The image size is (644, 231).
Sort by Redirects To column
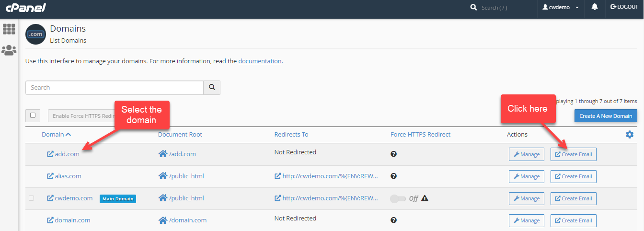pyautogui.click(x=291, y=135)
